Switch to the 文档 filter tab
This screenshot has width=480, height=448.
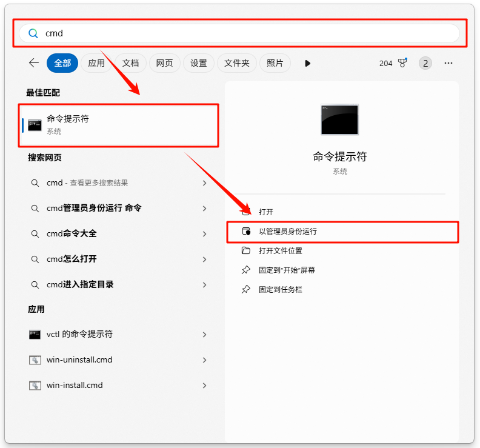[130, 63]
